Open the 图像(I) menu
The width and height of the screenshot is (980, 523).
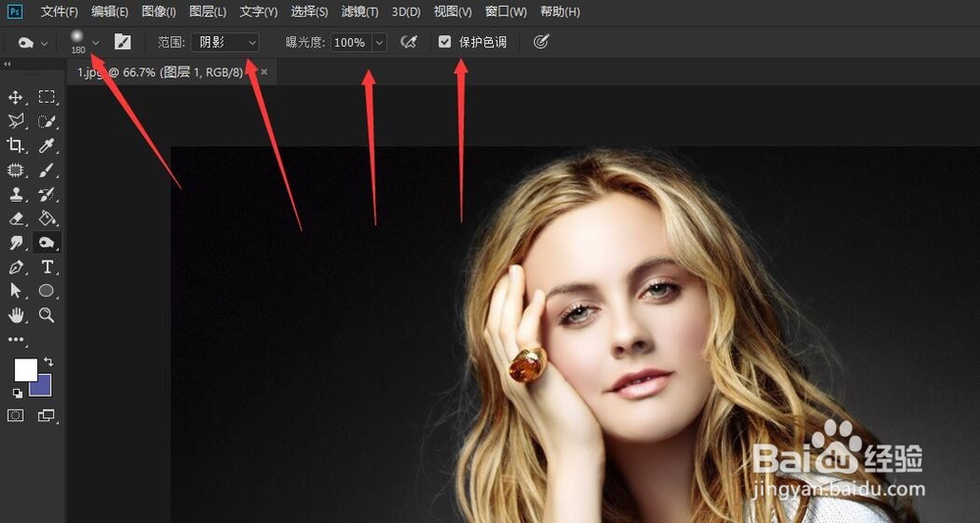tap(159, 12)
